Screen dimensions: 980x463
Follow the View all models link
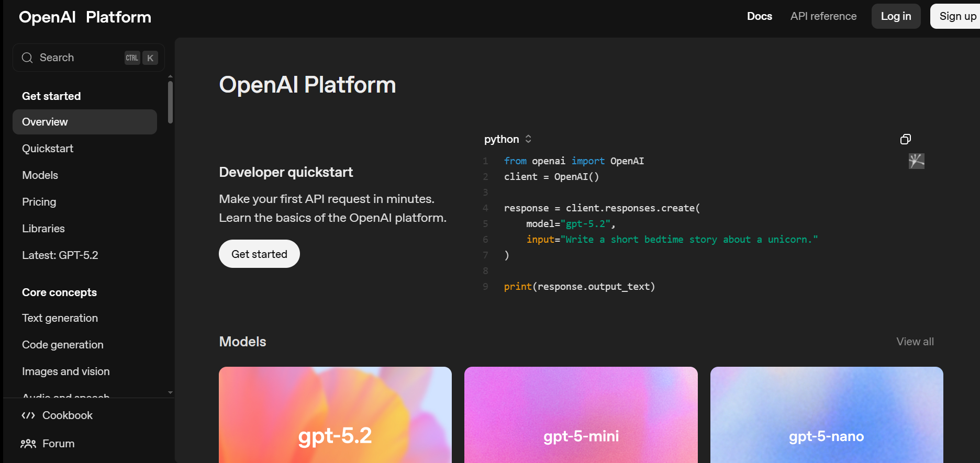pos(915,342)
